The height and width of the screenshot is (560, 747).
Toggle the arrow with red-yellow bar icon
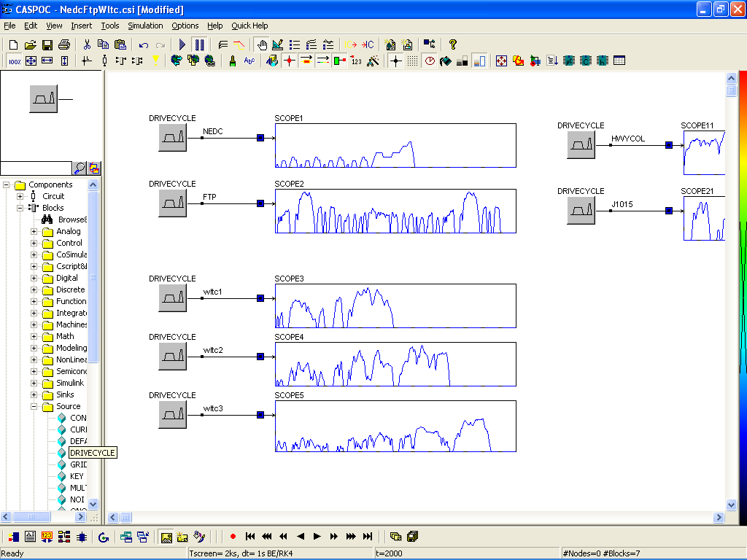click(x=306, y=61)
